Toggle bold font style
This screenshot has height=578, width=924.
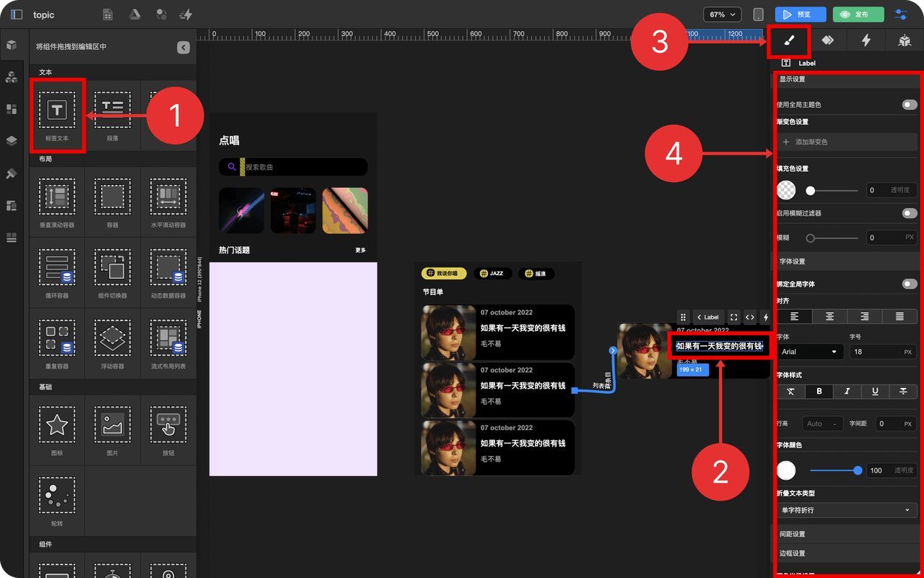tap(819, 391)
